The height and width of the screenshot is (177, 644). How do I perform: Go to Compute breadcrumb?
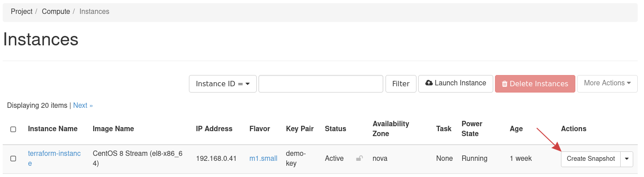[x=56, y=12]
